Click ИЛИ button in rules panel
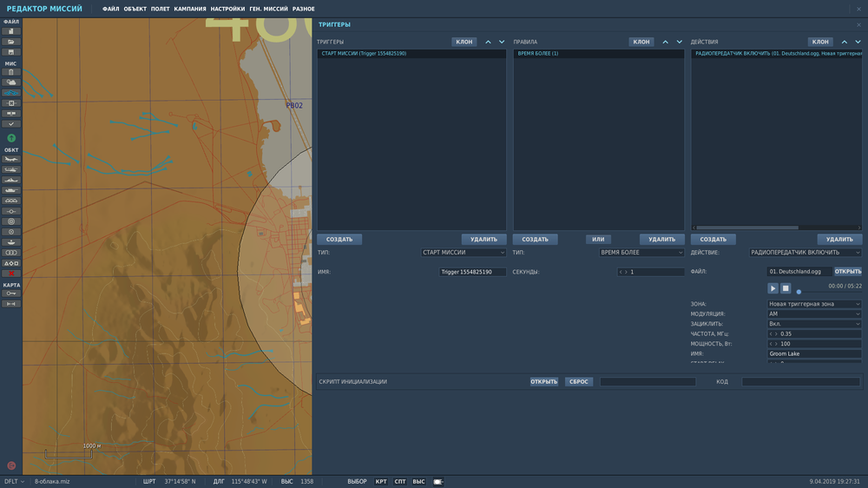Image resolution: width=868 pixels, height=488 pixels. pyautogui.click(x=598, y=240)
